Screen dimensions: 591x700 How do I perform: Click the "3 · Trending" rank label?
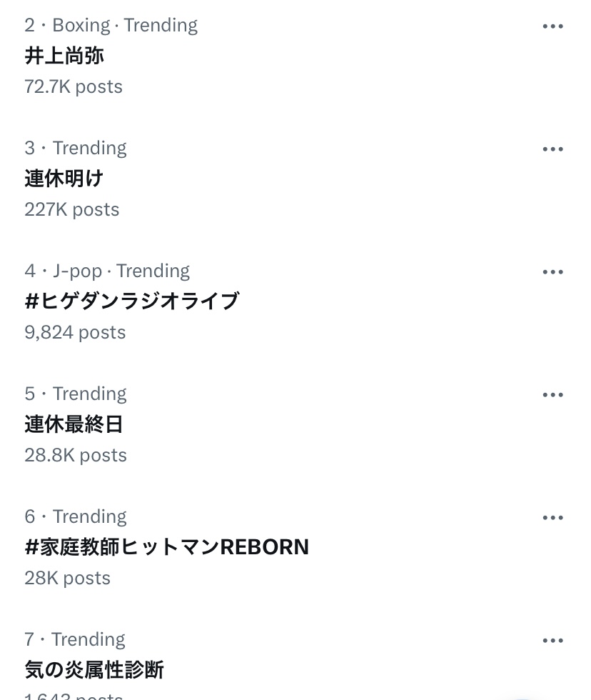75,149
